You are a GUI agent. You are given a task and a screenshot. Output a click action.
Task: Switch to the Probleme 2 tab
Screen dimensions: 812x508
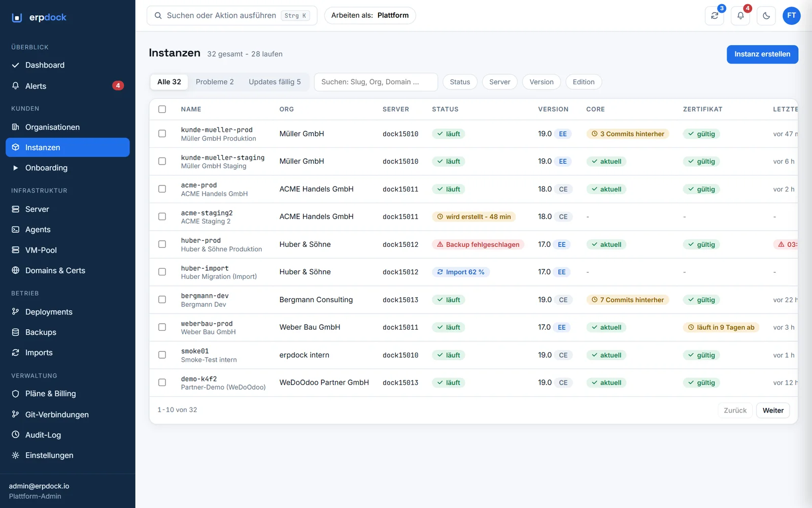coord(215,82)
